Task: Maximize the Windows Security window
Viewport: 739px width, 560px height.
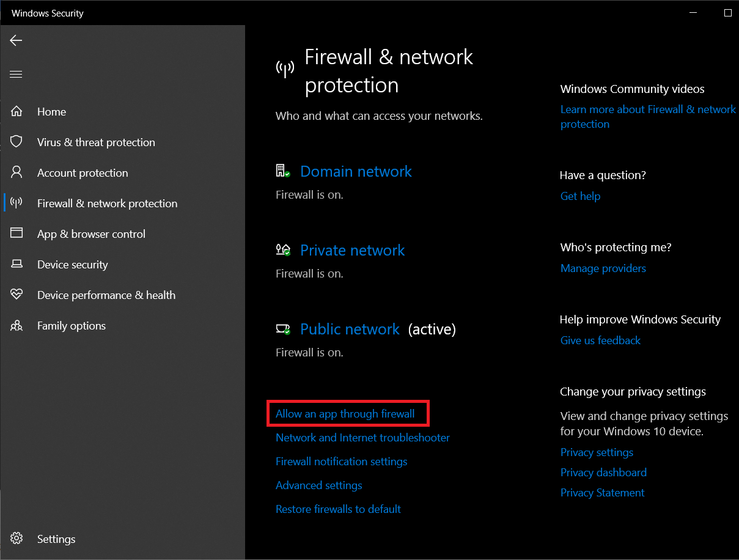Action: [x=727, y=13]
